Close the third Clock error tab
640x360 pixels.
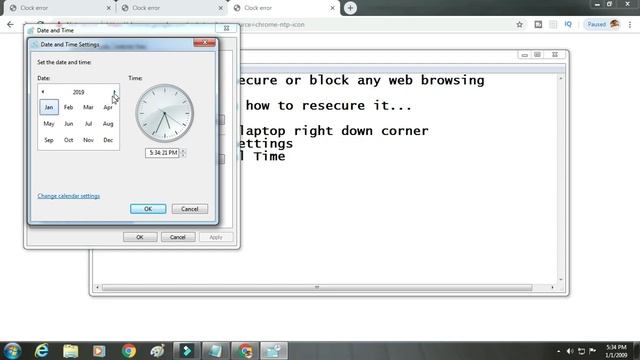click(333, 8)
